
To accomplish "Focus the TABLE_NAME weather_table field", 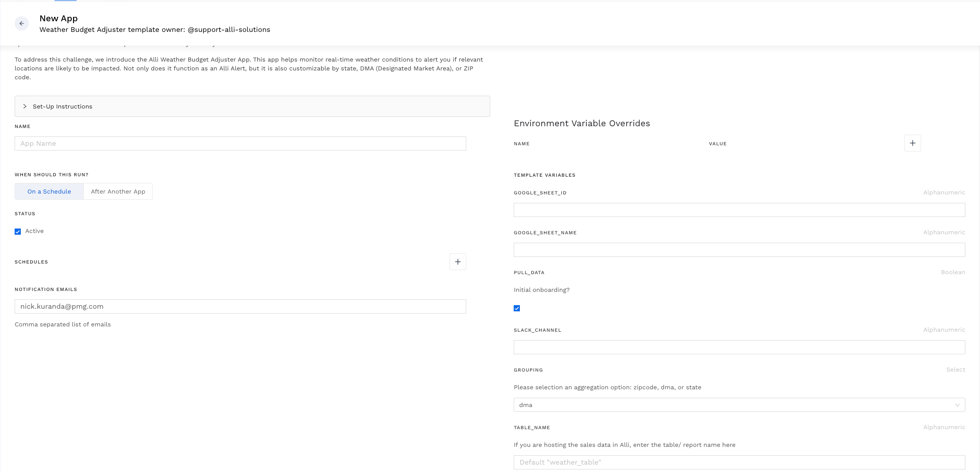I will point(739,462).
